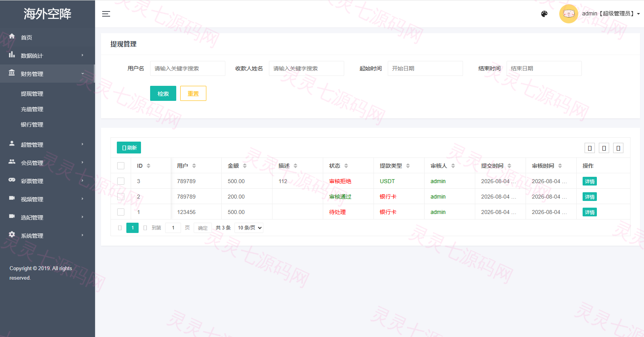Click 详情 button for user 123456
644x337 pixels.
pyautogui.click(x=590, y=212)
